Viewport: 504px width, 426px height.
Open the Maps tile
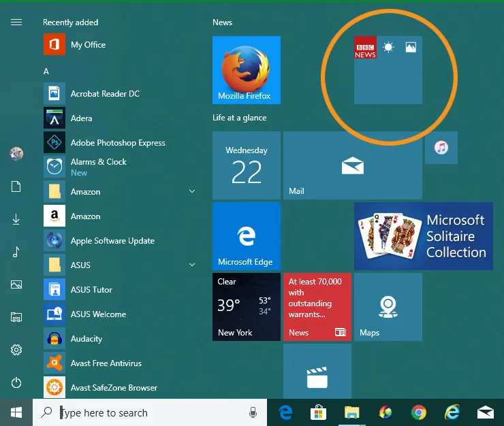(x=388, y=307)
